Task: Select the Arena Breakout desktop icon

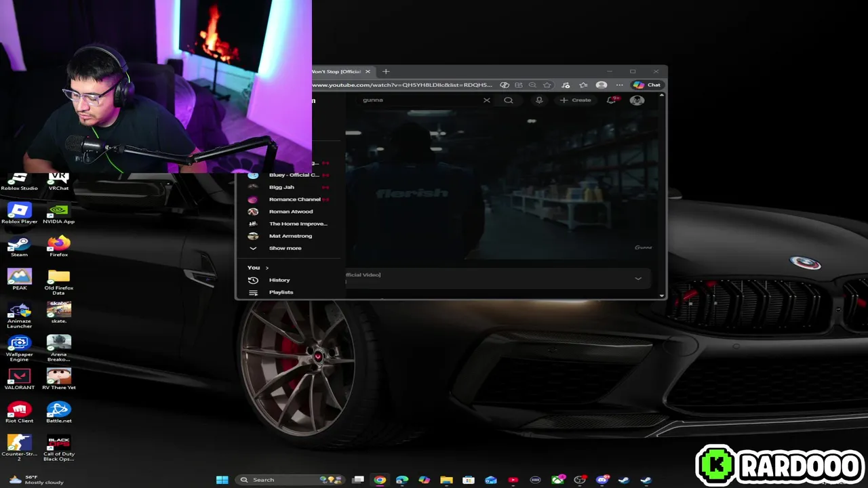Action: pos(58,348)
